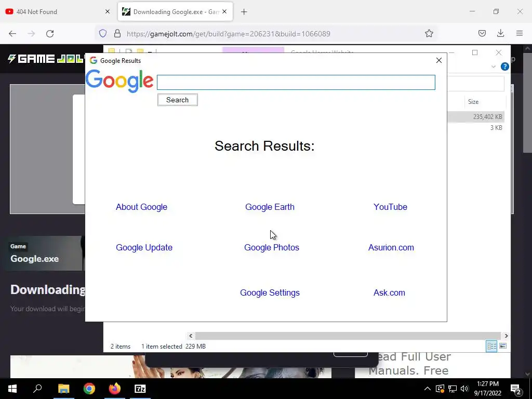Click the network icon in system tray
The height and width of the screenshot is (399, 532).
pos(453,389)
